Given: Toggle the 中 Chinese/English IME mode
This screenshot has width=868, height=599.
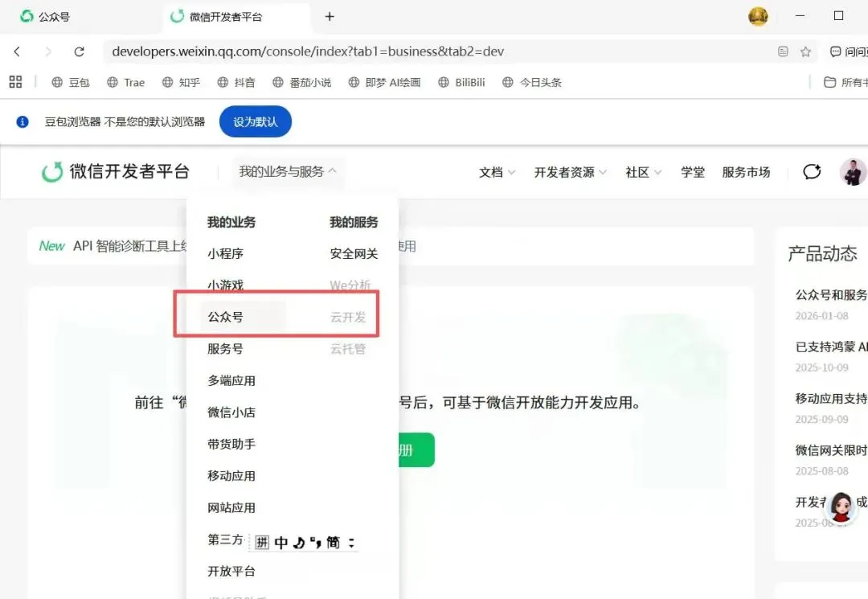Looking at the screenshot, I should click(x=281, y=543).
